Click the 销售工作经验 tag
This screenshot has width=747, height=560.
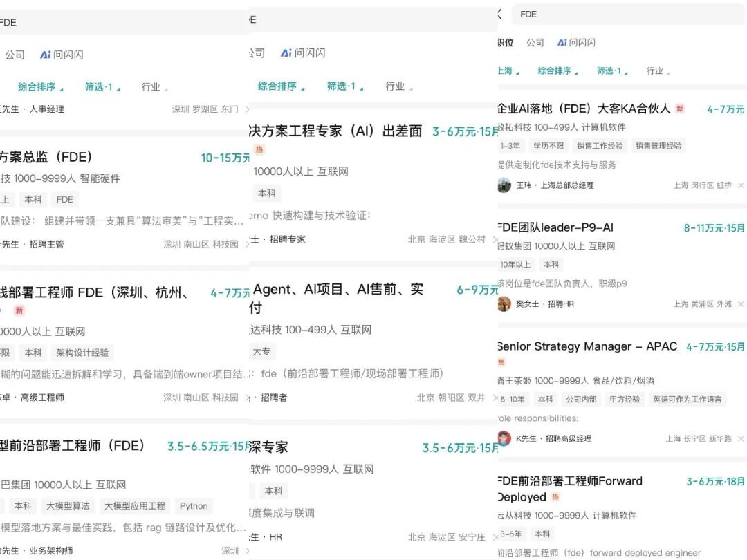[x=600, y=146]
